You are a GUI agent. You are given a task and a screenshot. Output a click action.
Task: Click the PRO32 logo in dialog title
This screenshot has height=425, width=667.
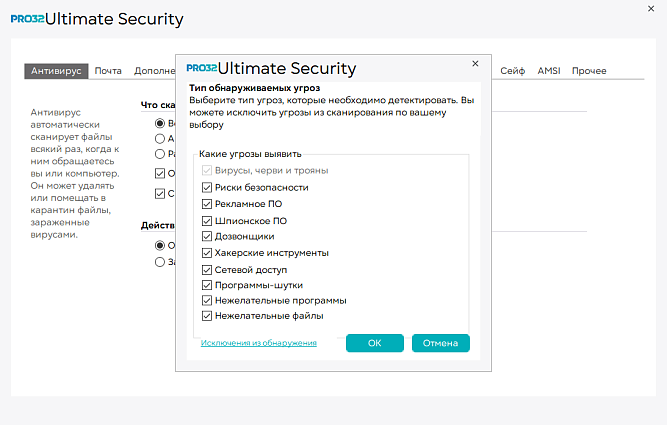202,68
